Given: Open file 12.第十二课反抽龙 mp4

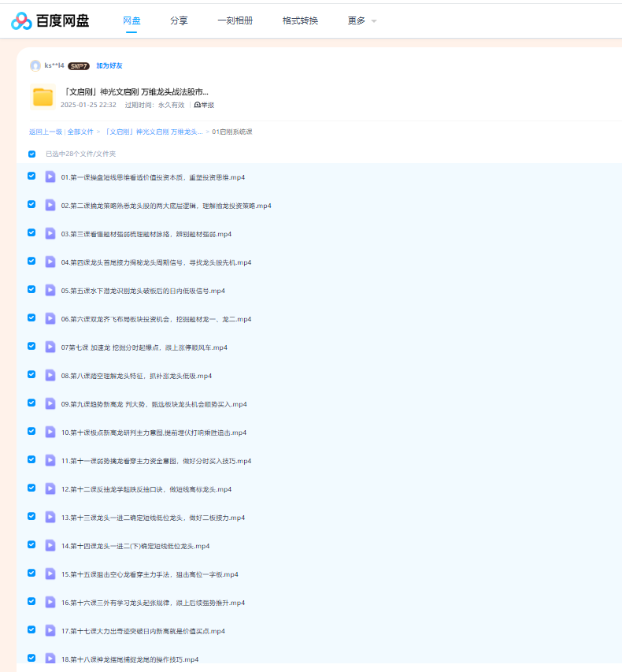Looking at the screenshot, I should point(146,489).
